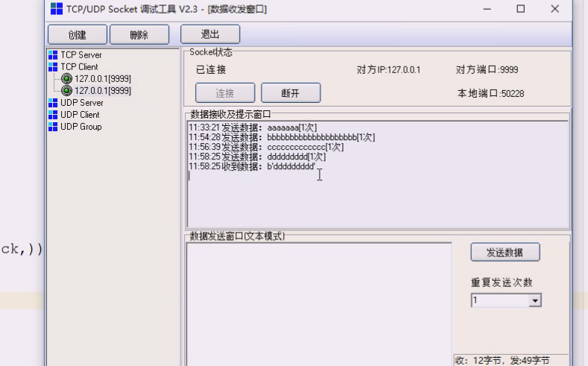Click the 本地端口:50228 label

coord(490,93)
